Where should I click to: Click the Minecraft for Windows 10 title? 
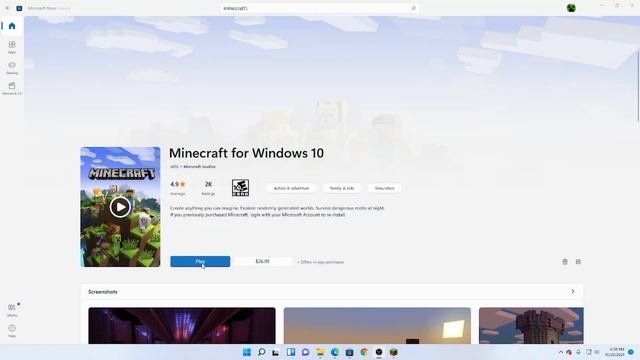246,153
